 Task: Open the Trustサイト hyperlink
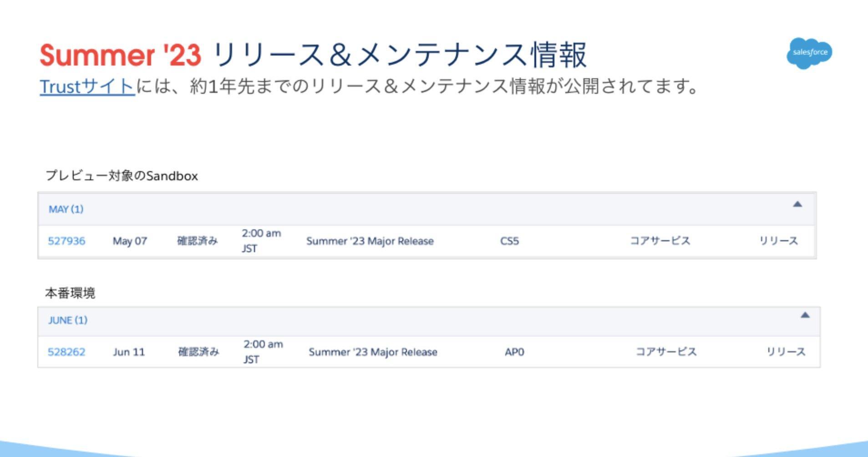tap(87, 86)
